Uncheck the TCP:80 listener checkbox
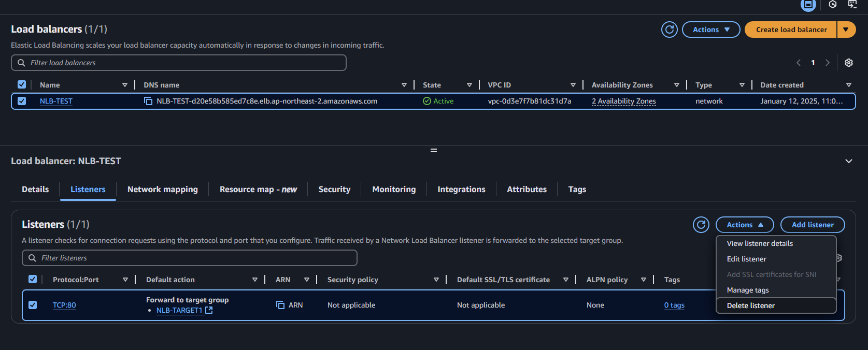 click(x=33, y=305)
